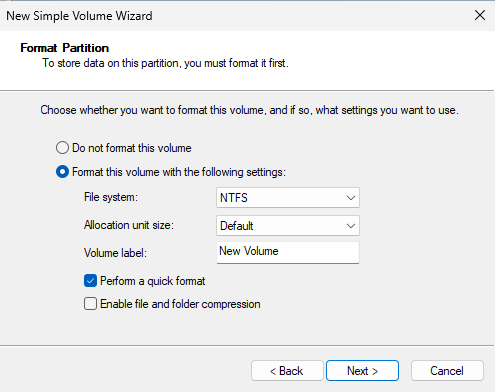Expand the chevron arrow beside NTFS
Viewport: 495px width, 392px height.
(350, 198)
